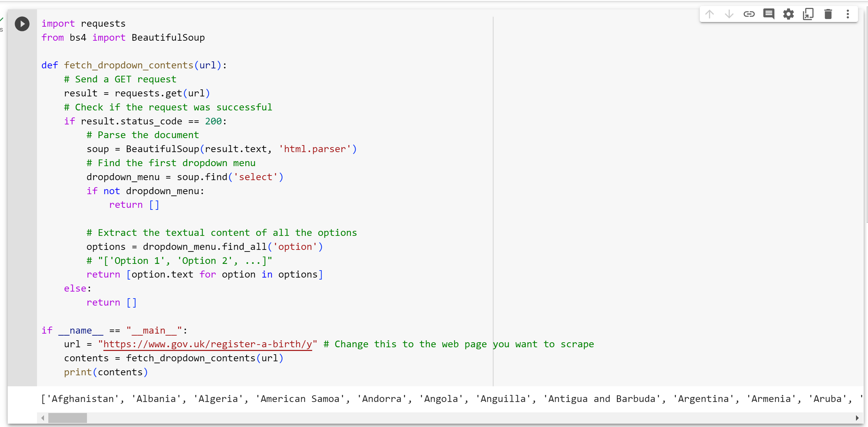Screen dimensions: 868x427
Task: Open the more cell actions menu
Action: [x=848, y=14]
